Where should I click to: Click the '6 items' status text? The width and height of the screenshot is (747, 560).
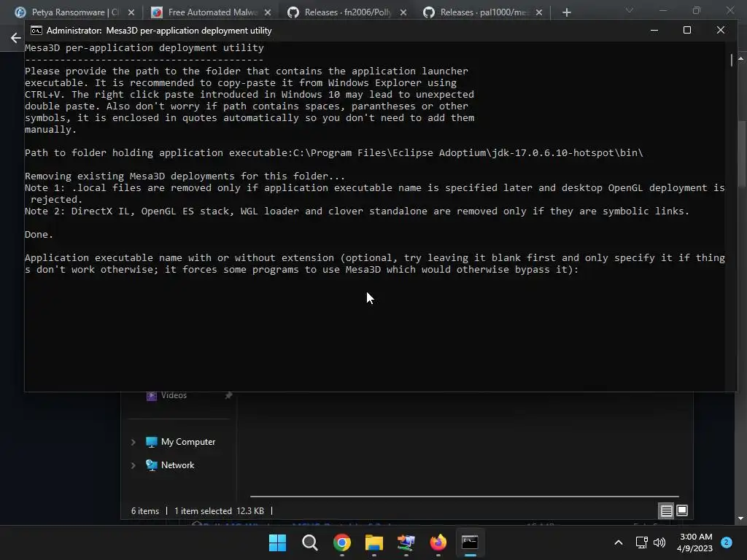coord(145,511)
